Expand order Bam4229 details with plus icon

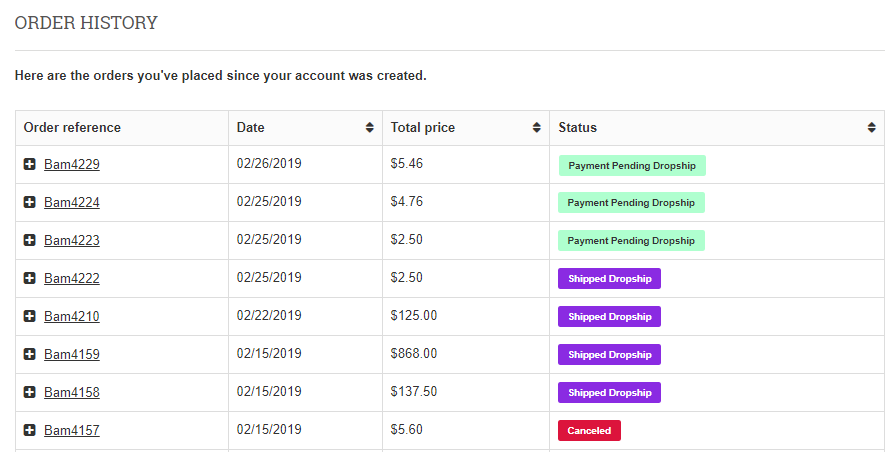pyautogui.click(x=30, y=164)
